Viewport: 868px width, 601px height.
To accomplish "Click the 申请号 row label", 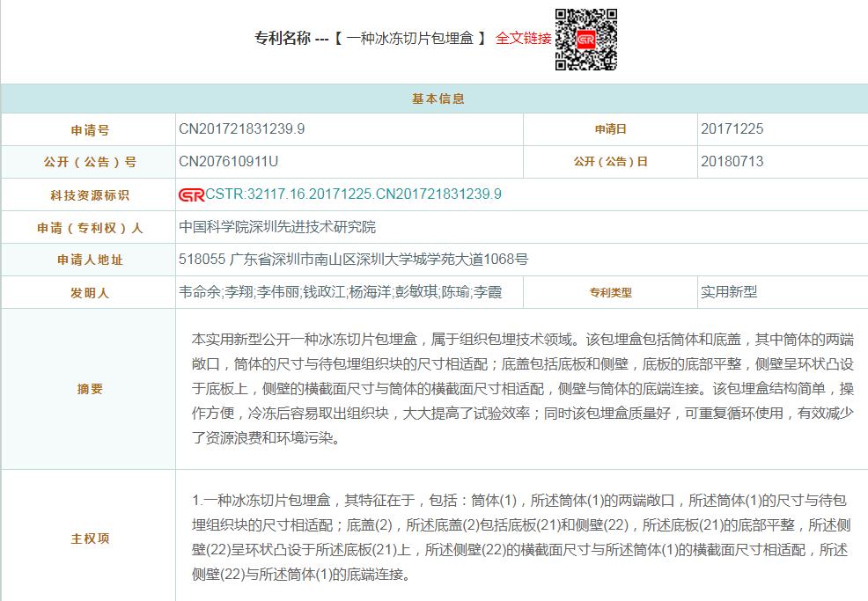I will pos(90,130).
